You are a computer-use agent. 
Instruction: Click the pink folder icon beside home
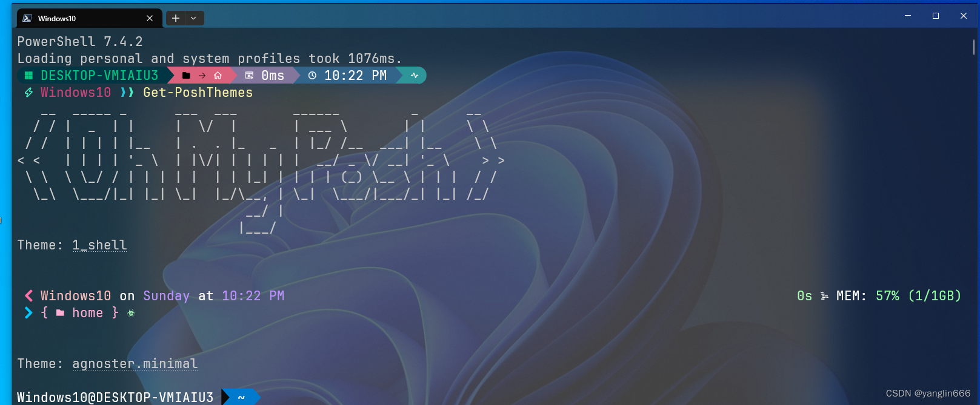click(x=60, y=313)
